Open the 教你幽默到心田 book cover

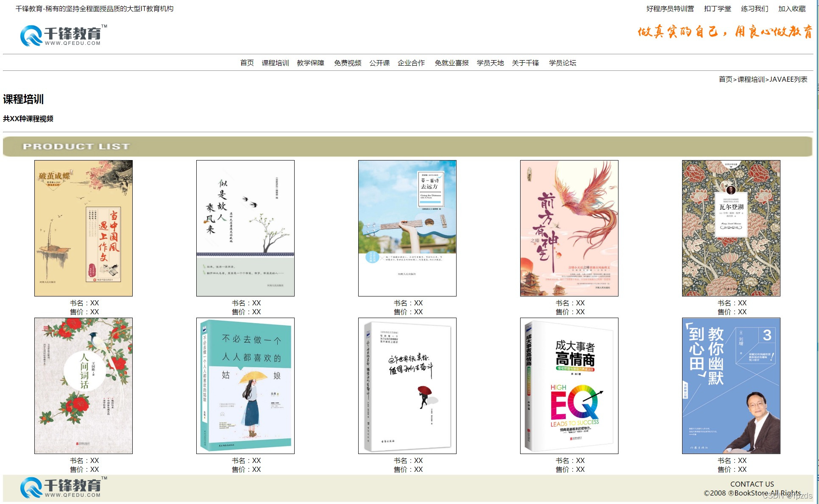731,386
